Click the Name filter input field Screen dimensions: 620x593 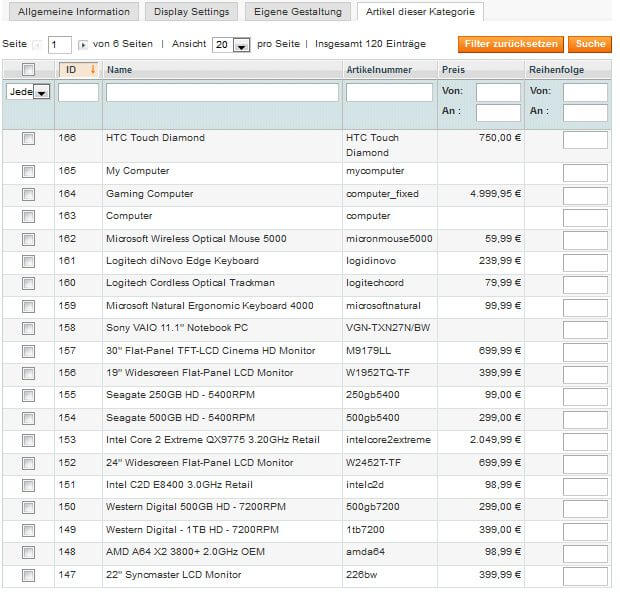(222, 92)
